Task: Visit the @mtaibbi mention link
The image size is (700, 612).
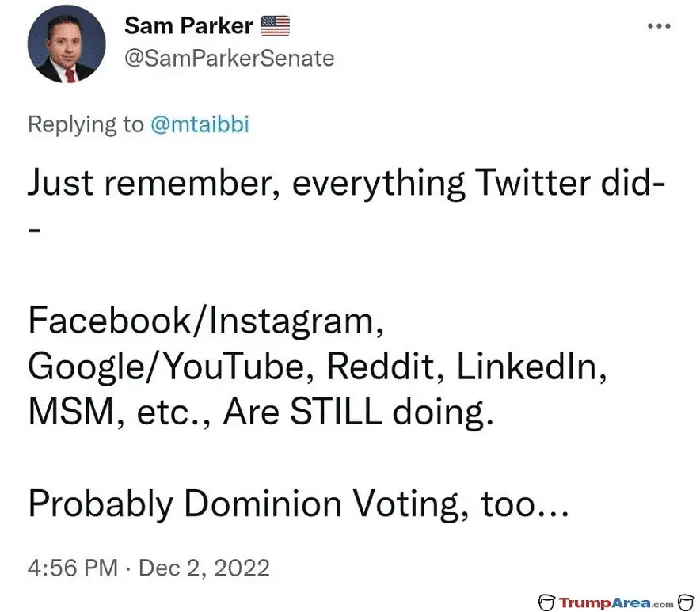Action: click(199, 124)
